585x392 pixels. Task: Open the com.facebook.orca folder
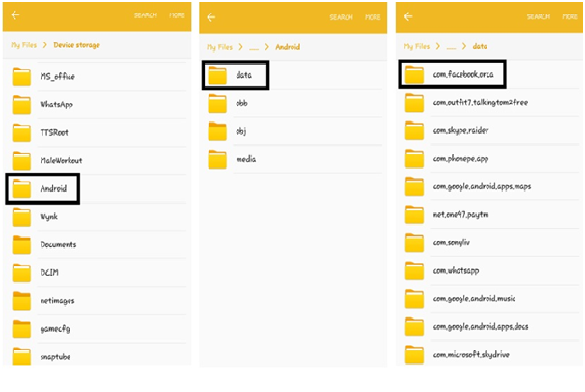[x=452, y=73]
